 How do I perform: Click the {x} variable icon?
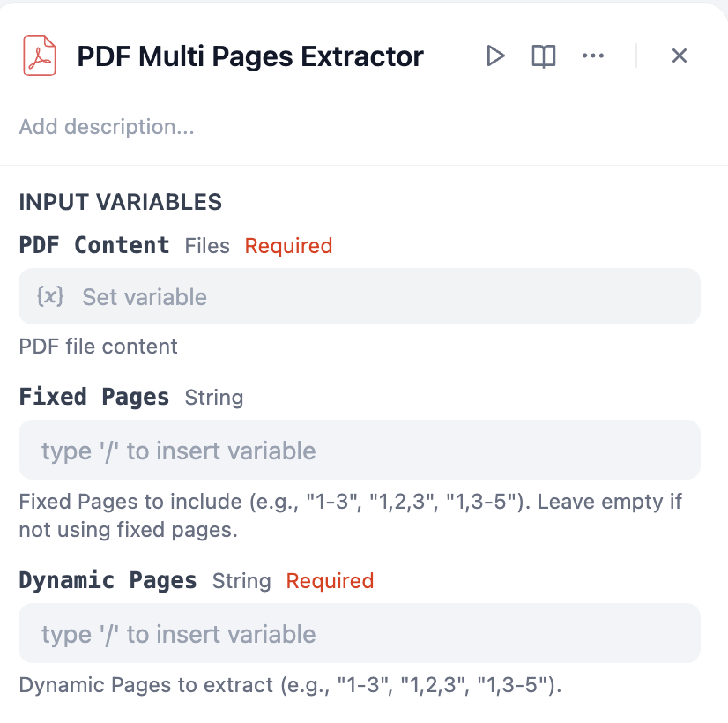coord(49,296)
